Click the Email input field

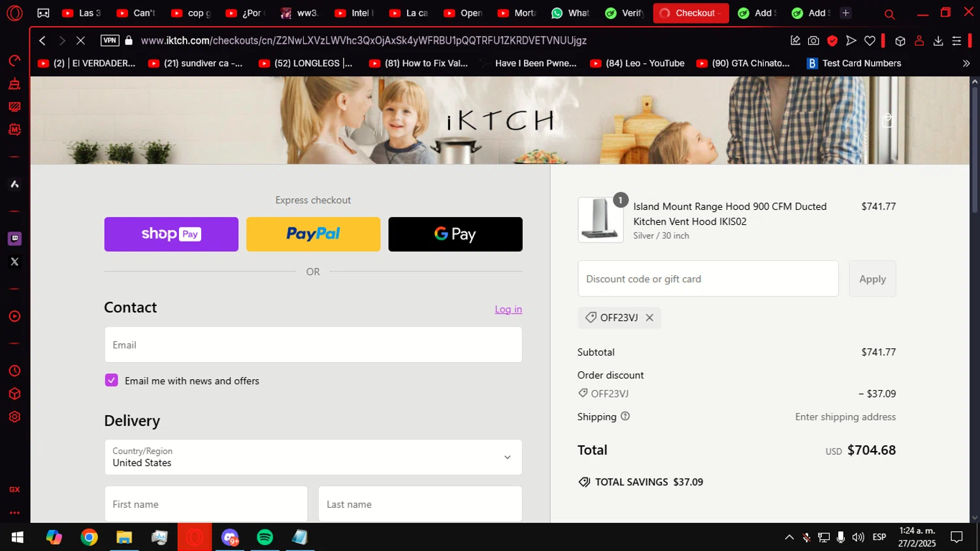[313, 344]
